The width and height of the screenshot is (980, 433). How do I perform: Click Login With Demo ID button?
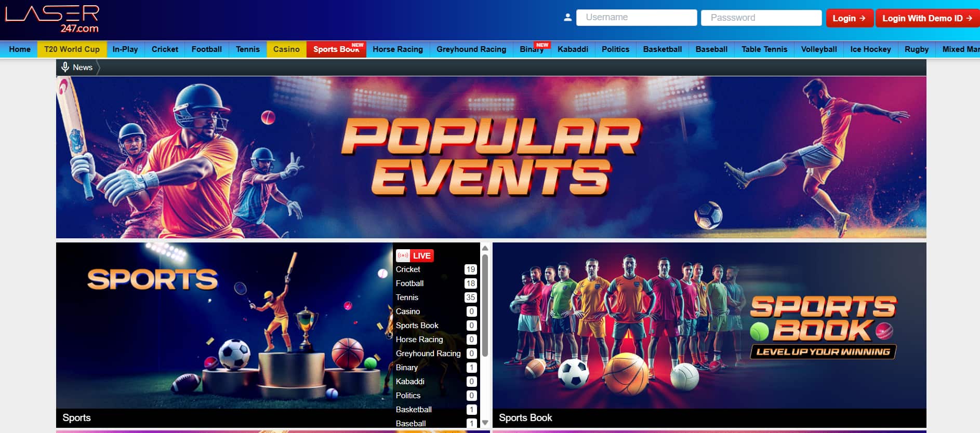pos(927,18)
